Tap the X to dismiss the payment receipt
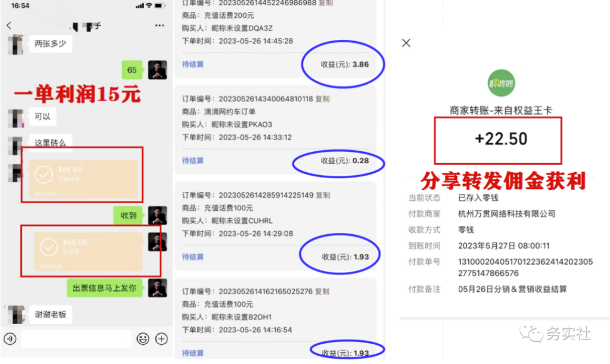Image resolution: width=610 pixels, height=364 pixels. tap(406, 43)
